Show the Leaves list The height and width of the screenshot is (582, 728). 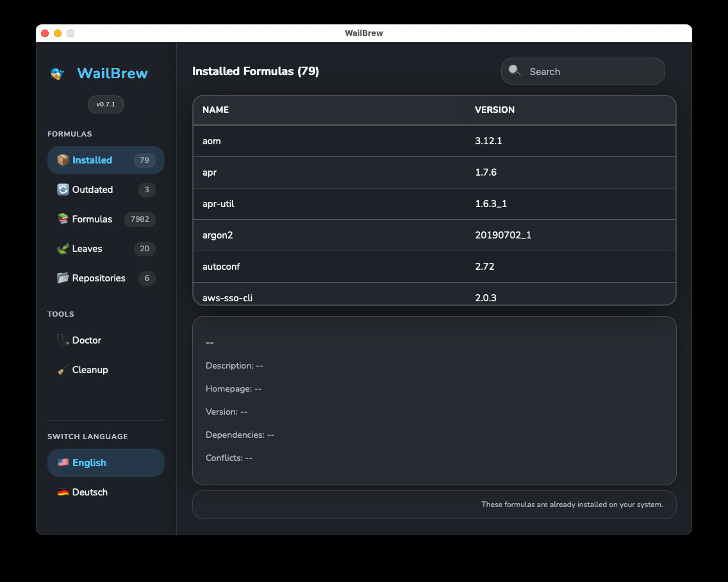tap(106, 249)
